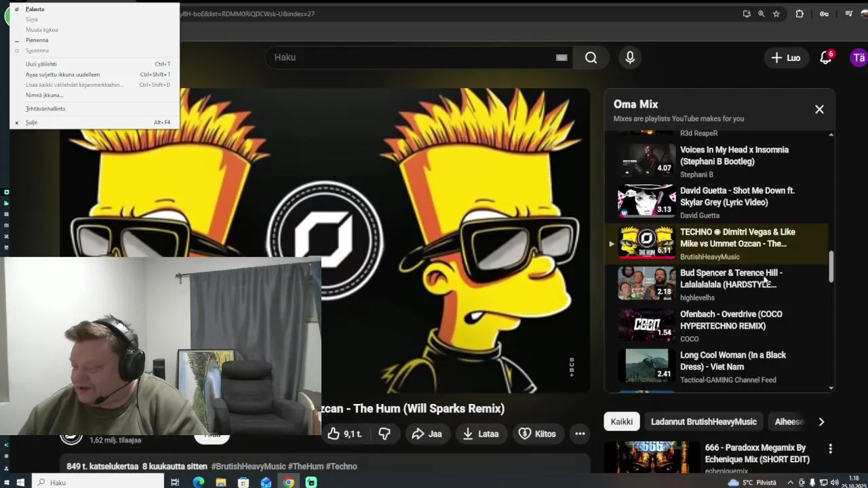Screen dimensions: 868x488
Task: Install app icon in address bar
Action: pyautogui.click(x=747, y=14)
